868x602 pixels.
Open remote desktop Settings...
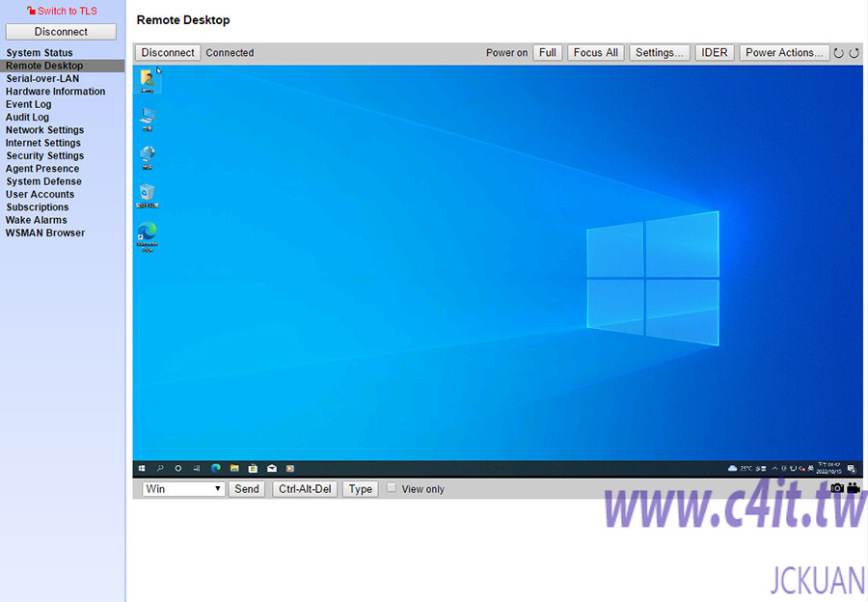660,53
